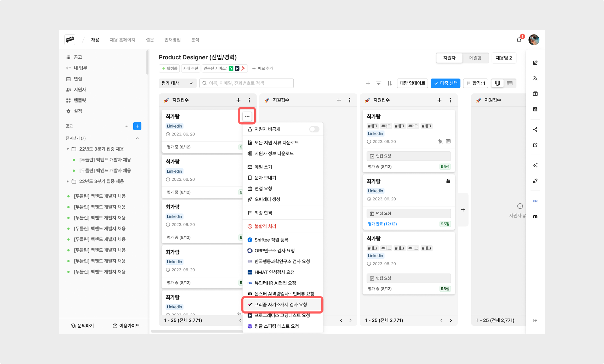The height and width of the screenshot is (364, 604).
Task: Toggle the 다중 선택 button
Action: [x=446, y=83]
